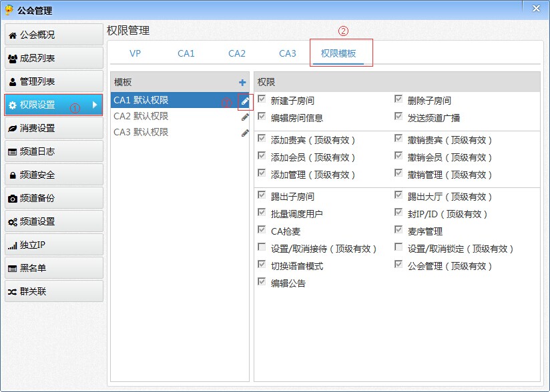
Task: Click the gear icon beside 权限设置
Action: [x=13, y=105]
